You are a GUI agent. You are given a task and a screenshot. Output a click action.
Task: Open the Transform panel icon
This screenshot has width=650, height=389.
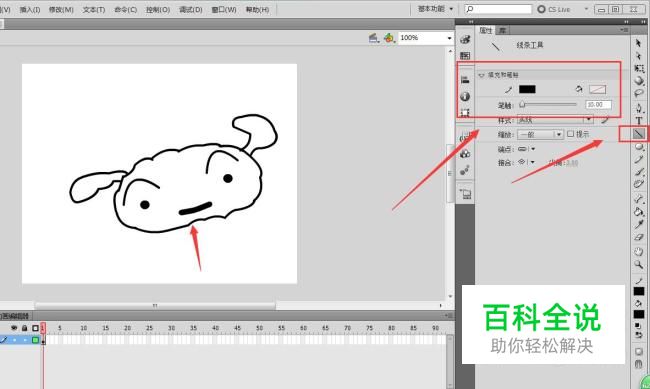pyautogui.click(x=465, y=112)
